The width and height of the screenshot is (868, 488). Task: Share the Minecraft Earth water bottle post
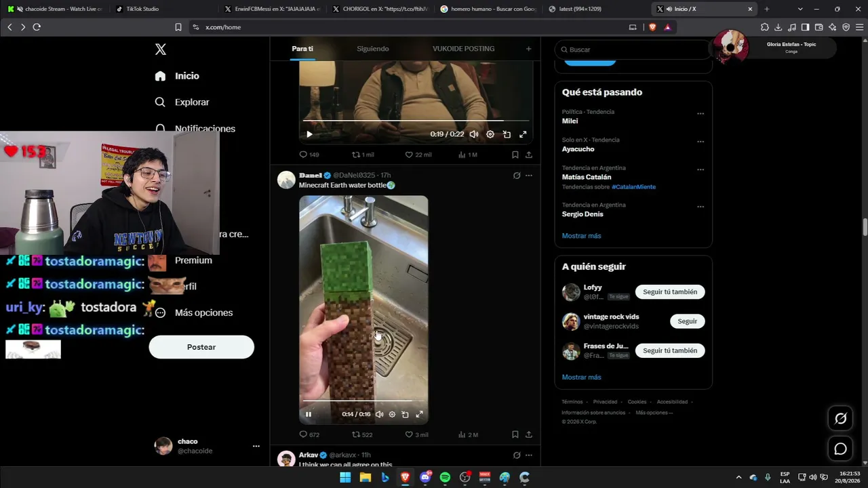tap(529, 434)
